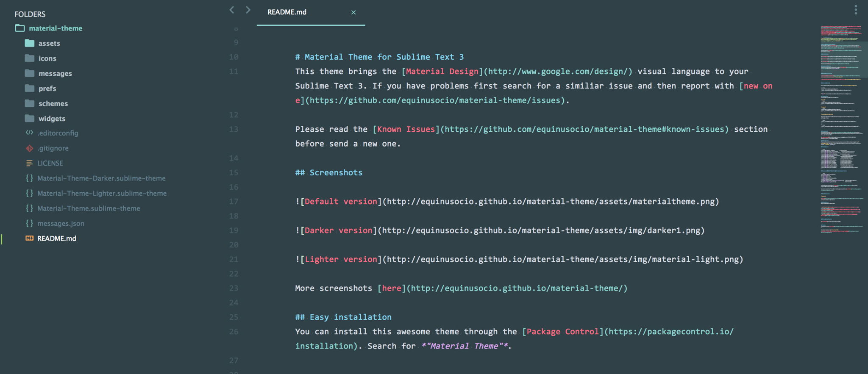This screenshot has height=374, width=868.
Task: Click the markdown icon beside README.md
Action: pyautogui.click(x=29, y=238)
